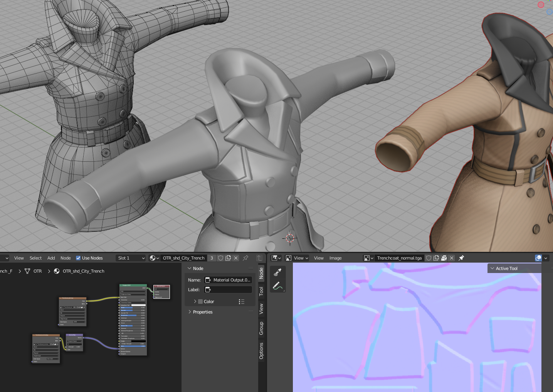Toggle fake user shield for material
Image resolution: width=553 pixels, height=392 pixels.
(220, 258)
